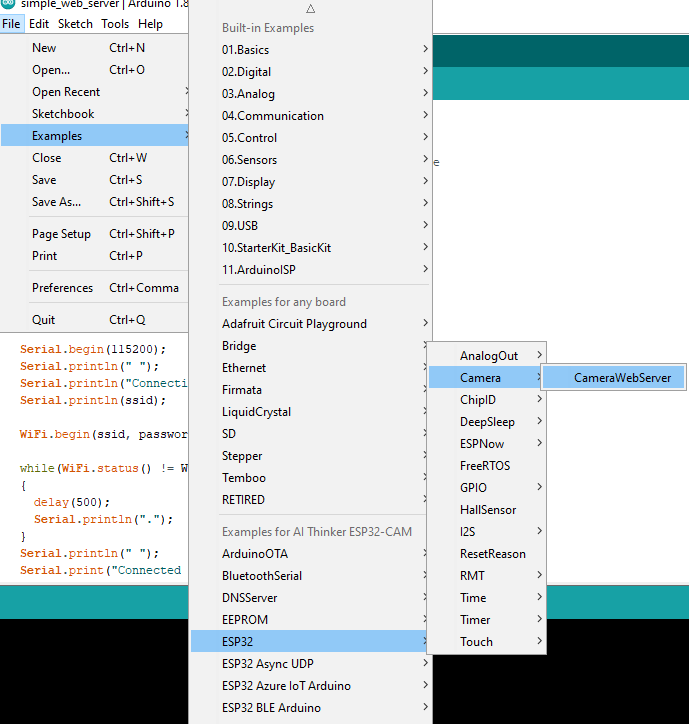Open Preferences from the File menu

point(95,288)
